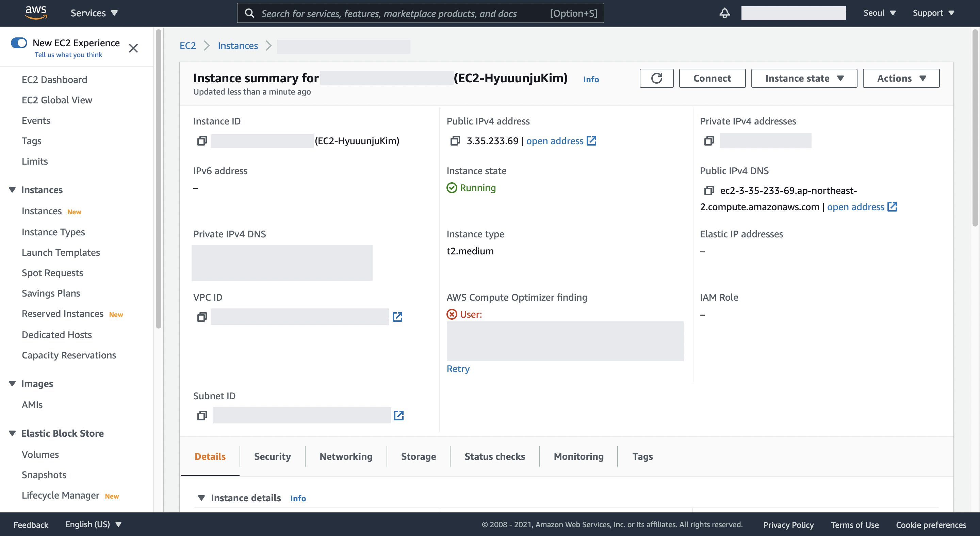
Task: Copy the Public IPv4 address
Action: click(455, 141)
